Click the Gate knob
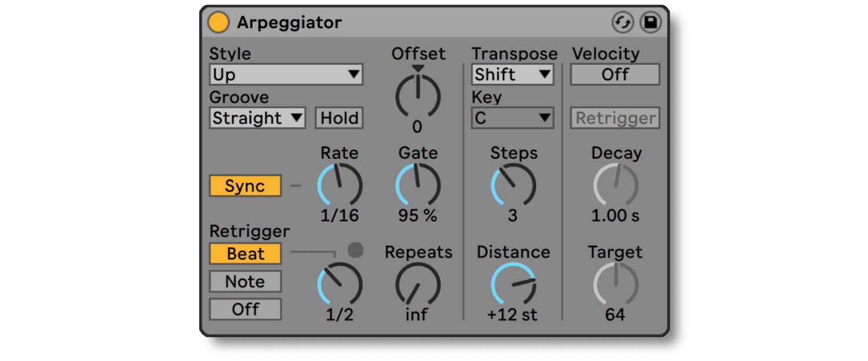 (418, 186)
